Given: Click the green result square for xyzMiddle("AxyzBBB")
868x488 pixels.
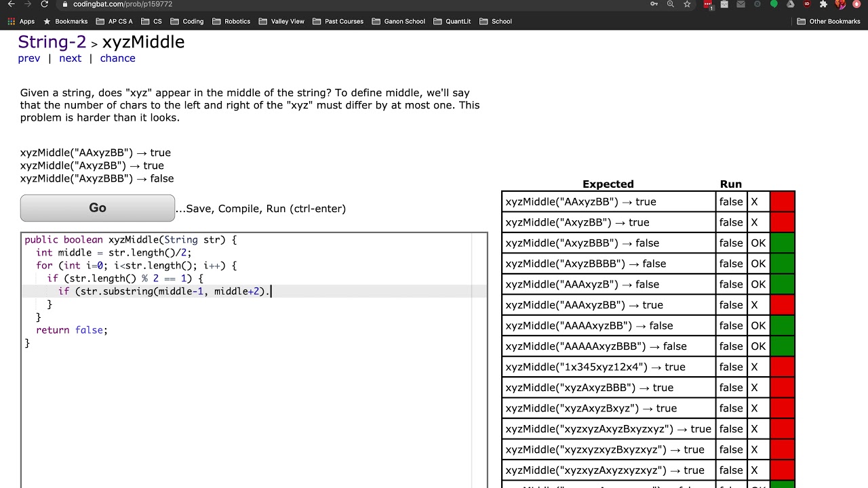Looking at the screenshot, I should pos(783,243).
